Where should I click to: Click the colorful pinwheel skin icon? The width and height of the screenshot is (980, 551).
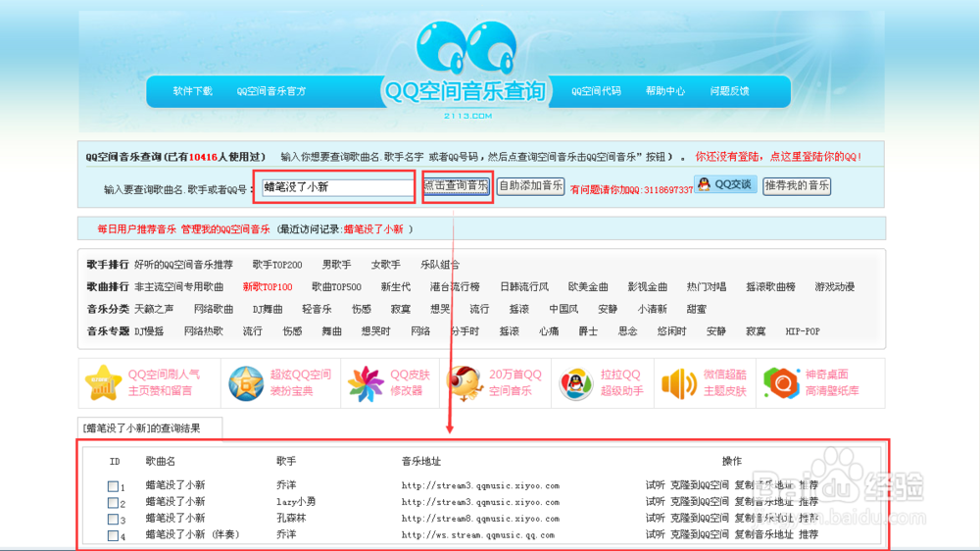point(365,383)
